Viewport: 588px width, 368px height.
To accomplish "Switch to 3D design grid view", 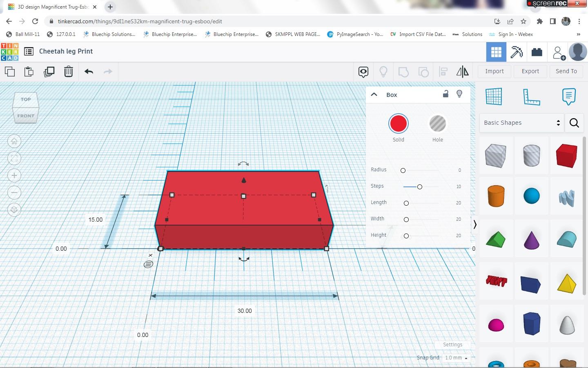I will tap(496, 52).
